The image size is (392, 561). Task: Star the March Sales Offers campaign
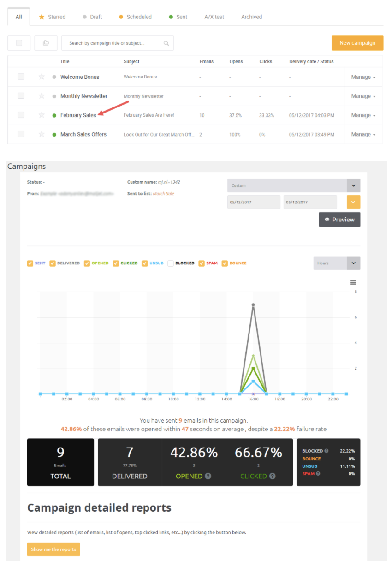click(42, 134)
